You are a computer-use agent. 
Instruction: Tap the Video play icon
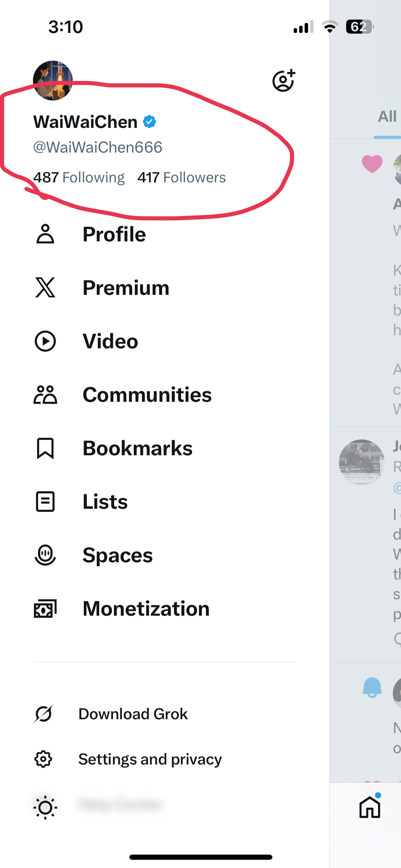(x=45, y=341)
